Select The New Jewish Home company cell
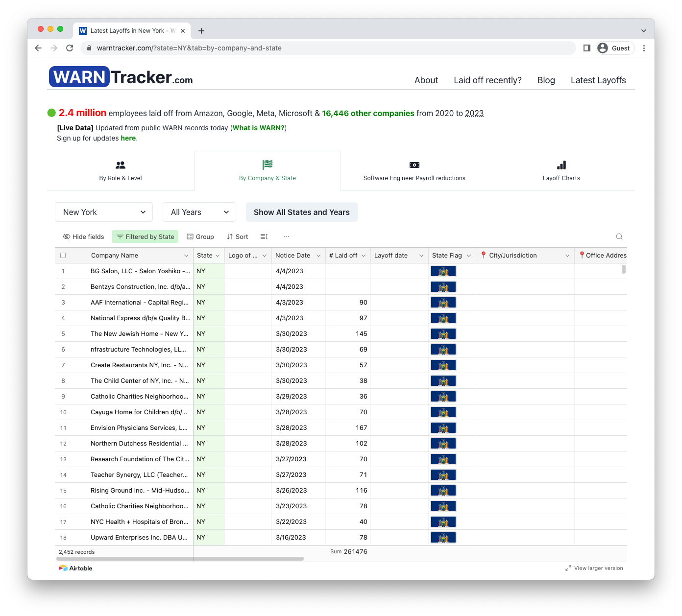Viewport: 682px width, 616px height. [x=140, y=334]
